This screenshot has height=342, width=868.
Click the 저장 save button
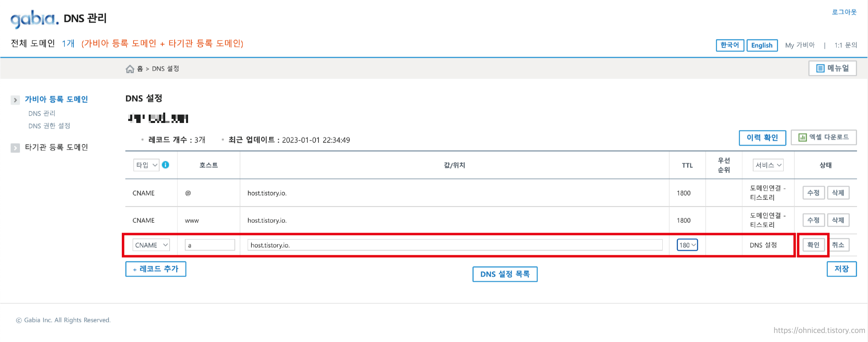click(841, 269)
